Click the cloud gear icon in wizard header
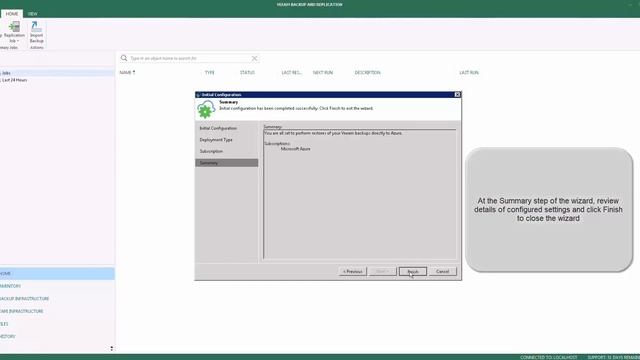 (x=206, y=109)
